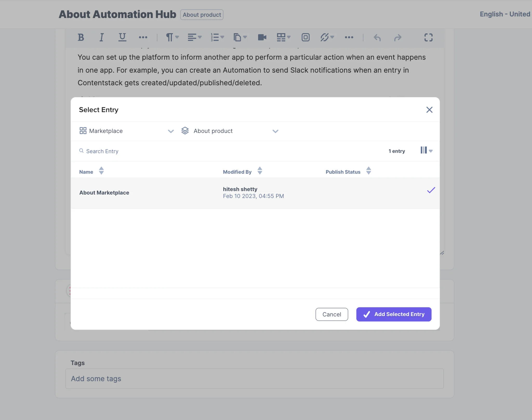Expand editor to fullscreen mode
This screenshot has width=532, height=420.
click(x=428, y=37)
